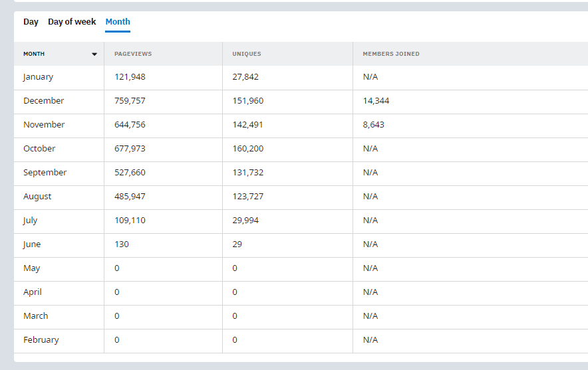Click August pageviews value 485,947
This screenshot has width=588, height=370.
[130, 197]
